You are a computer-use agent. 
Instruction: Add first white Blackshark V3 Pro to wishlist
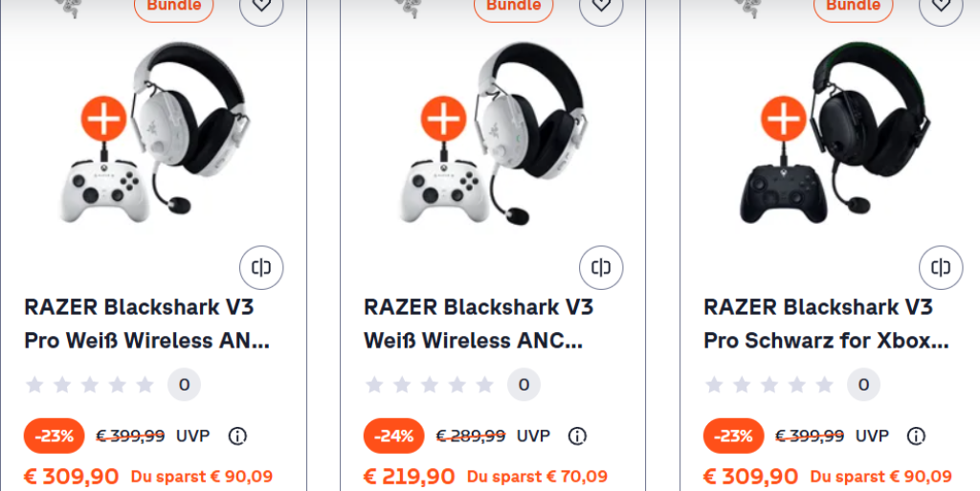click(x=261, y=6)
